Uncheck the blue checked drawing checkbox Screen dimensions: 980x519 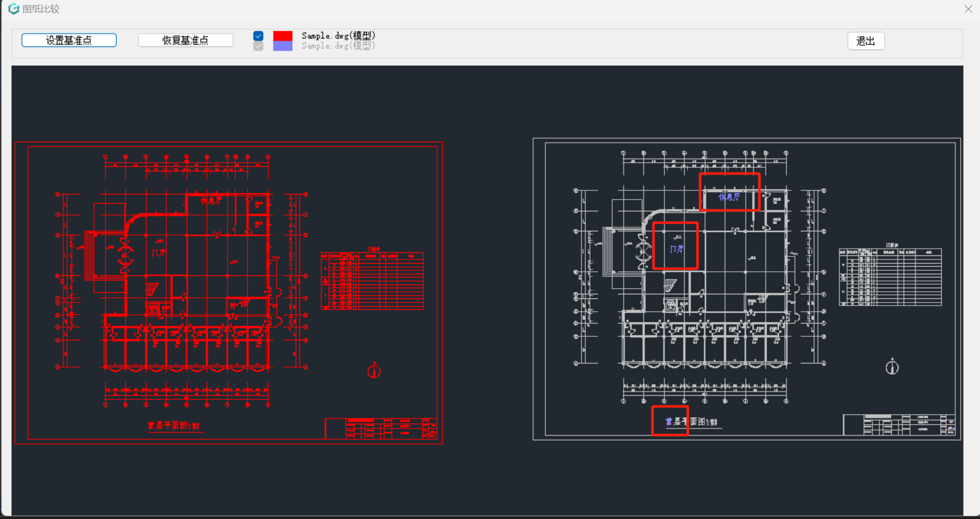258,36
